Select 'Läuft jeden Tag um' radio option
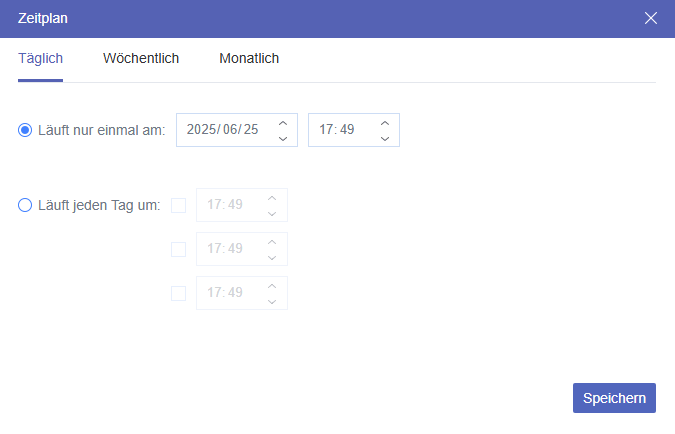675x434 pixels. pyautogui.click(x=26, y=206)
